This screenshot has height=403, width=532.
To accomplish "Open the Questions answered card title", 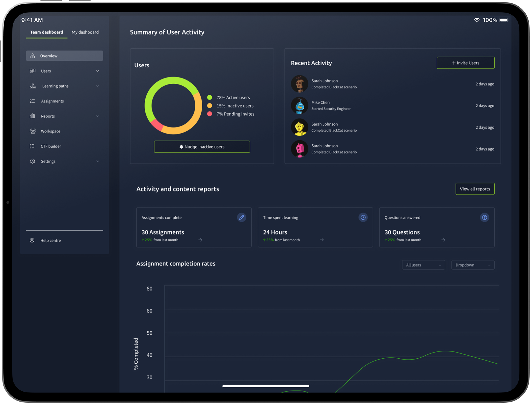I will point(402,218).
